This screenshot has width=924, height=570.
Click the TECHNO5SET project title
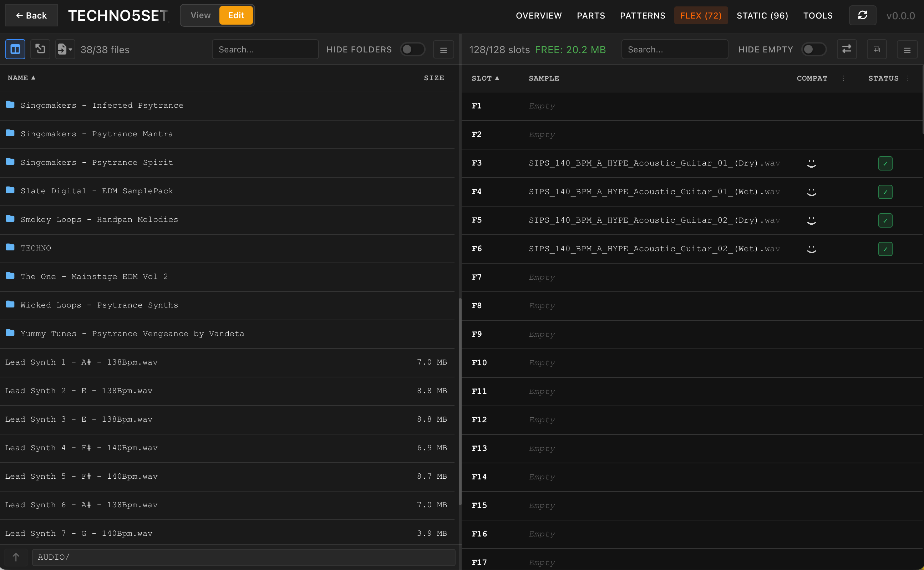click(x=118, y=15)
